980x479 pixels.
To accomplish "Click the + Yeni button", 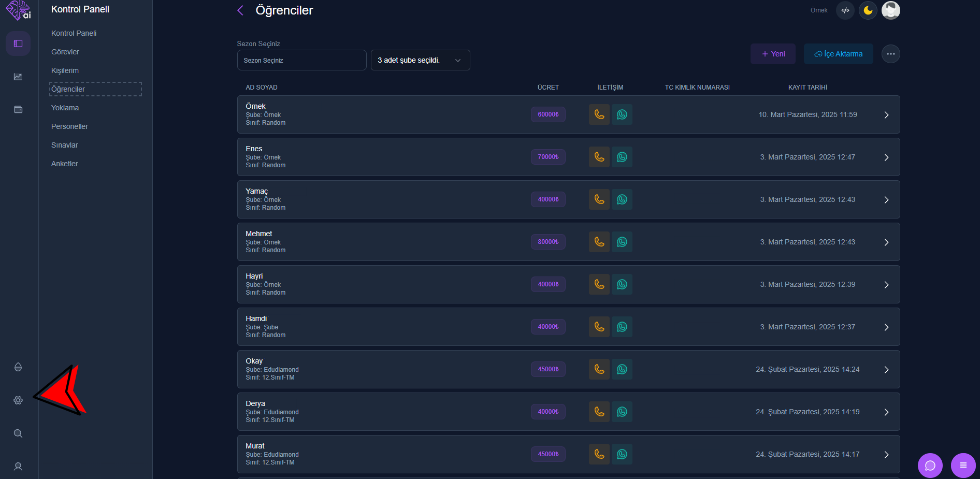I will click(x=773, y=54).
